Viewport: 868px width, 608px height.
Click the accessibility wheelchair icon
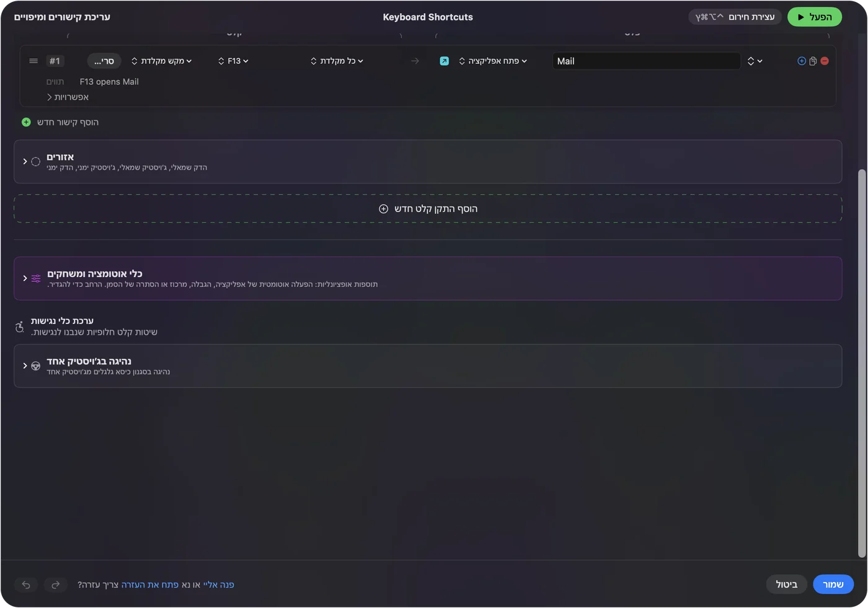pyautogui.click(x=20, y=327)
